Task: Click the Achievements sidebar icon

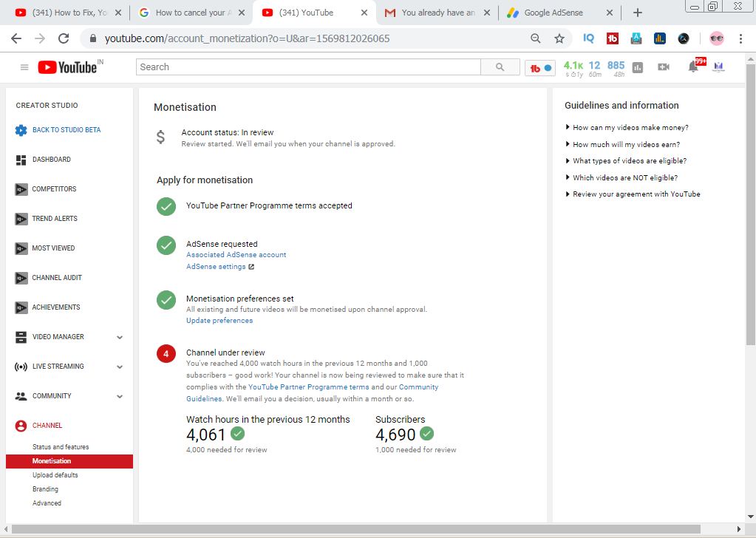Action: 21,307
